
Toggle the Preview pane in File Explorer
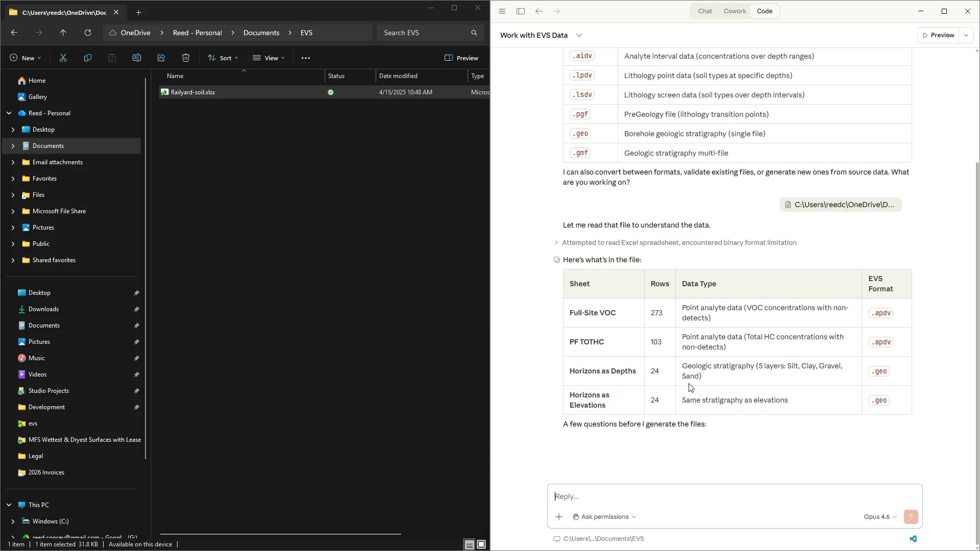pyautogui.click(x=461, y=58)
